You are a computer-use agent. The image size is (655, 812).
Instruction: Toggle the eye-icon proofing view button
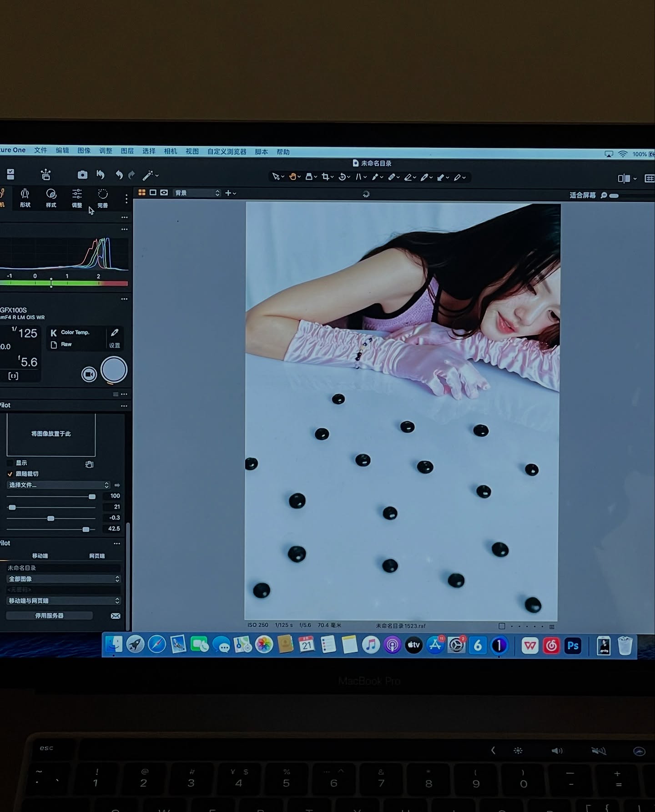(x=164, y=193)
